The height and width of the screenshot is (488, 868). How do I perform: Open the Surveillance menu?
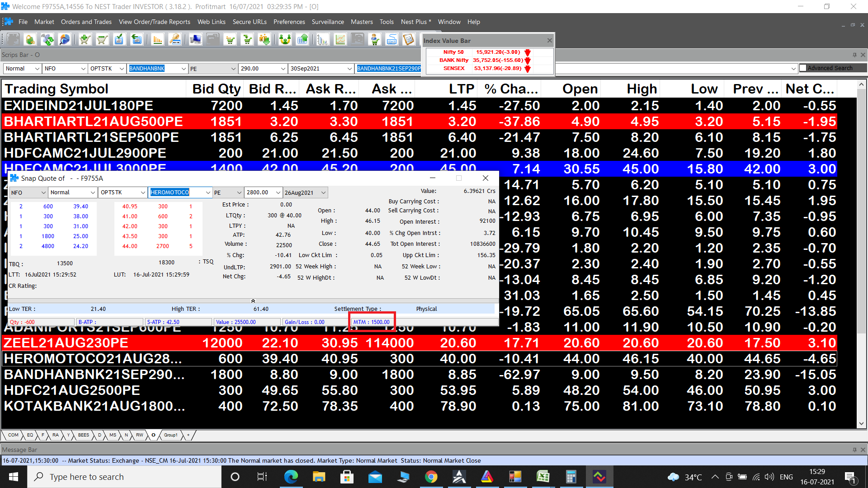pos(328,22)
